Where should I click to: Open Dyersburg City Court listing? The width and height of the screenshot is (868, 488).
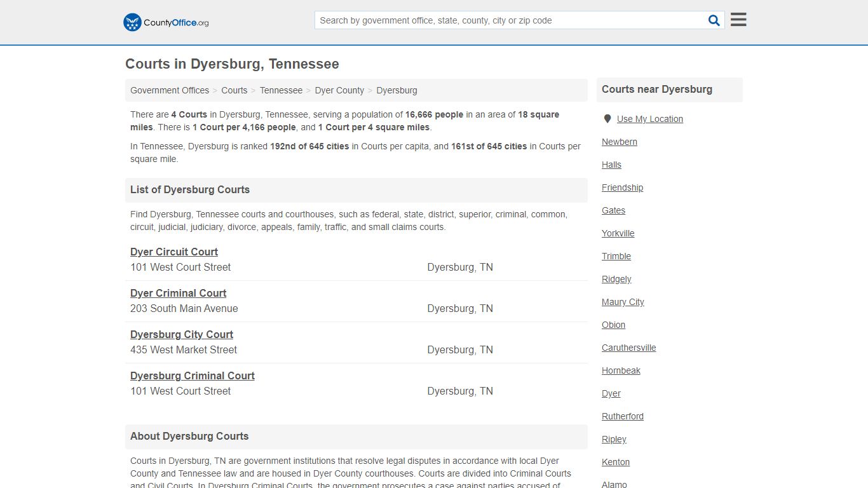point(182,334)
